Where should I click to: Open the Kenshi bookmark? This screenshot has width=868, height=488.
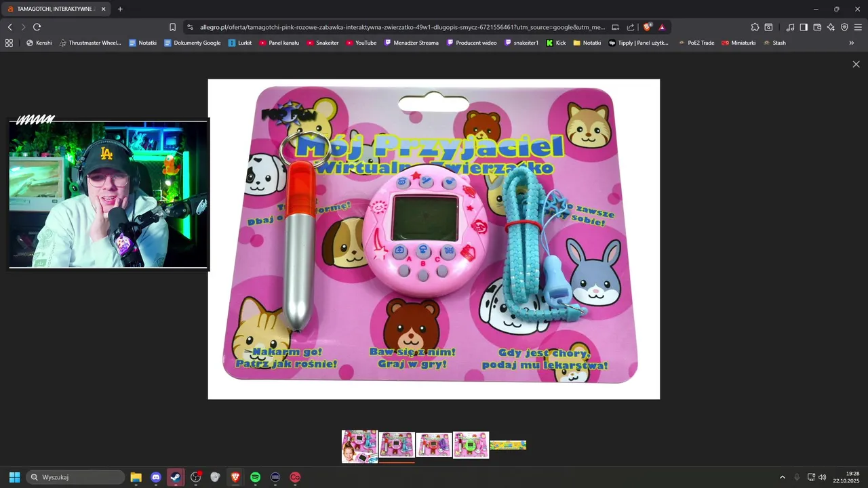(x=39, y=43)
